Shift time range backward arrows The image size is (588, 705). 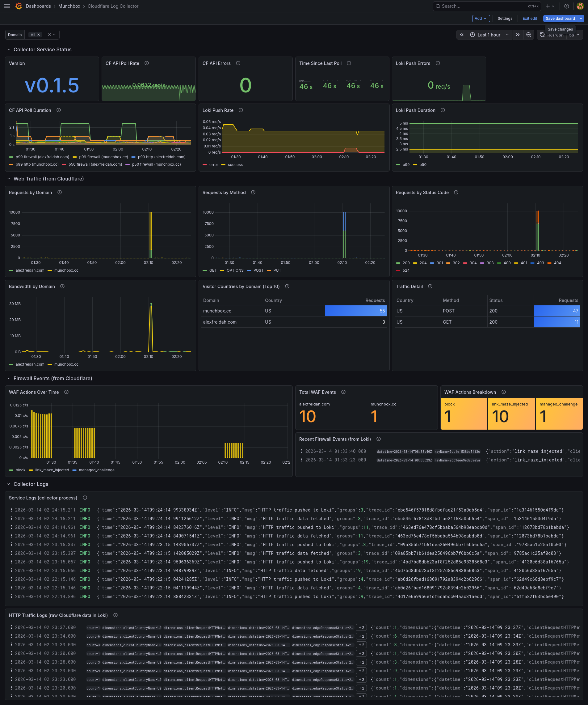coord(462,35)
